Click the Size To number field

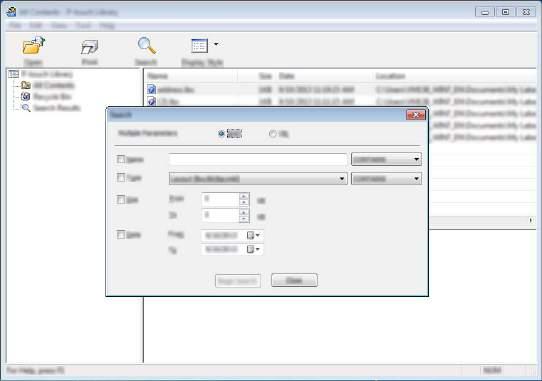[x=221, y=215]
